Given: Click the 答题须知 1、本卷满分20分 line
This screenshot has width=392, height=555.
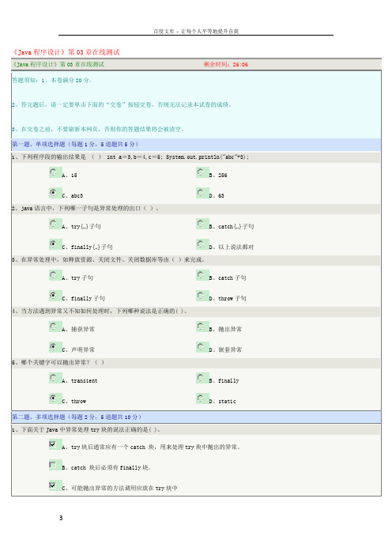Looking at the screenshot, I should [52, 81].
